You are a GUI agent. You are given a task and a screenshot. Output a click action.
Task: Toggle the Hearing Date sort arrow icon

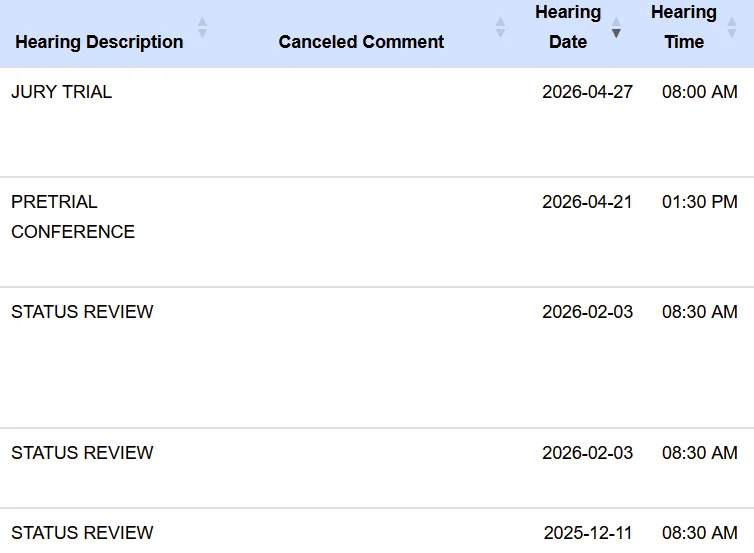(616, 28)
